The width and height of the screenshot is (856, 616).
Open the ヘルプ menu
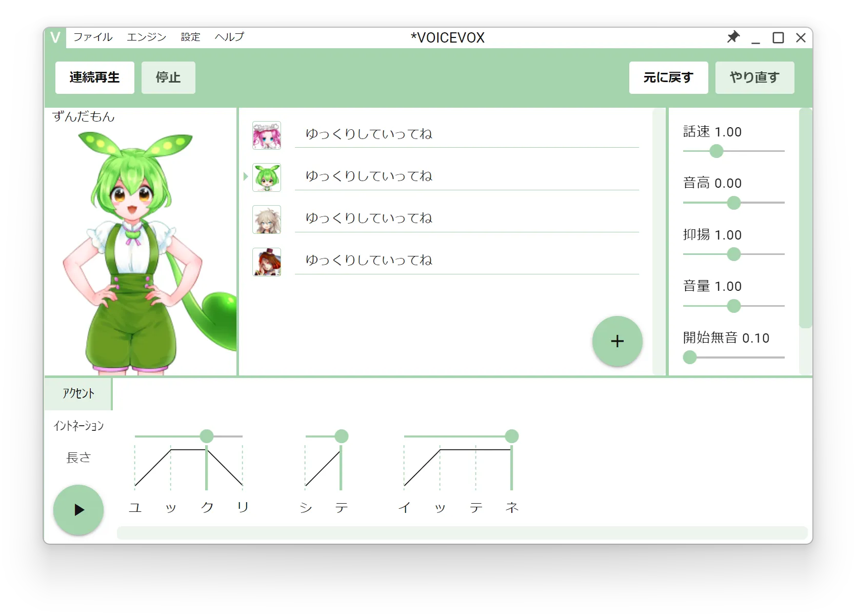coord(229,37)
